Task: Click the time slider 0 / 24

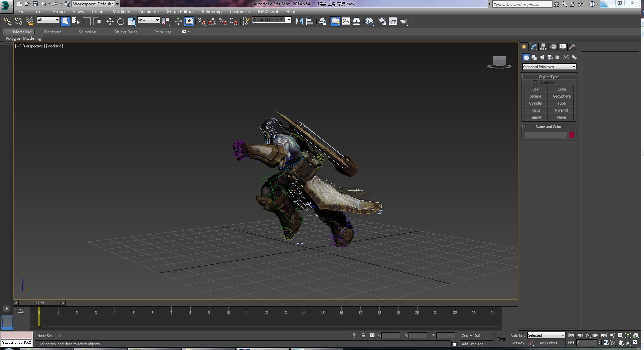Action: 39,303
